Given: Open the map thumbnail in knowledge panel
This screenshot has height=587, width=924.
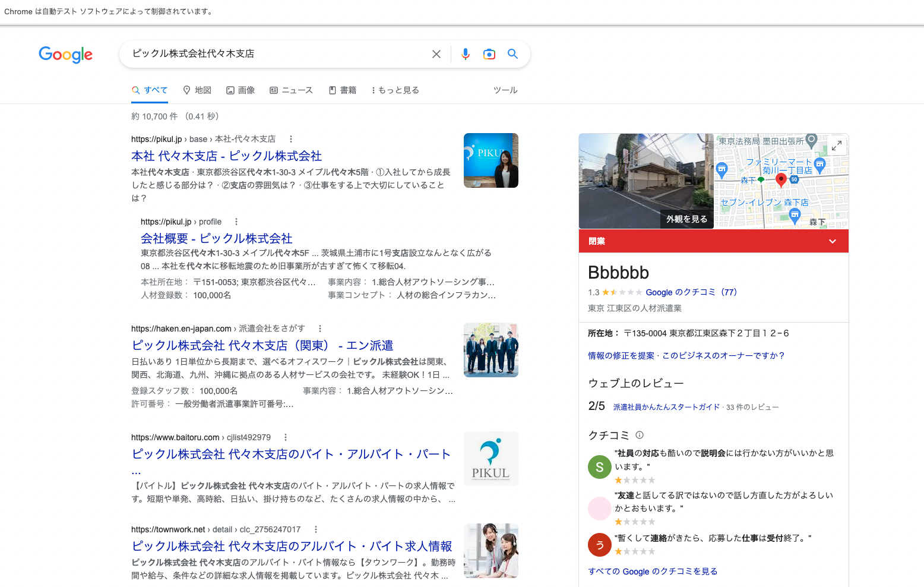Looking at the screenshot, I should pyautogui.click(x=781, y=181).
